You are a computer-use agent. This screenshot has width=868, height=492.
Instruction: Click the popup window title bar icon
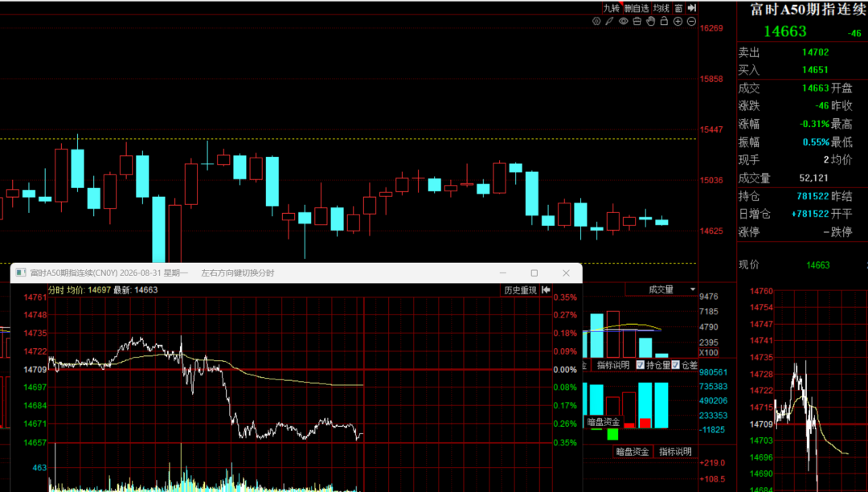coord(20,273)
